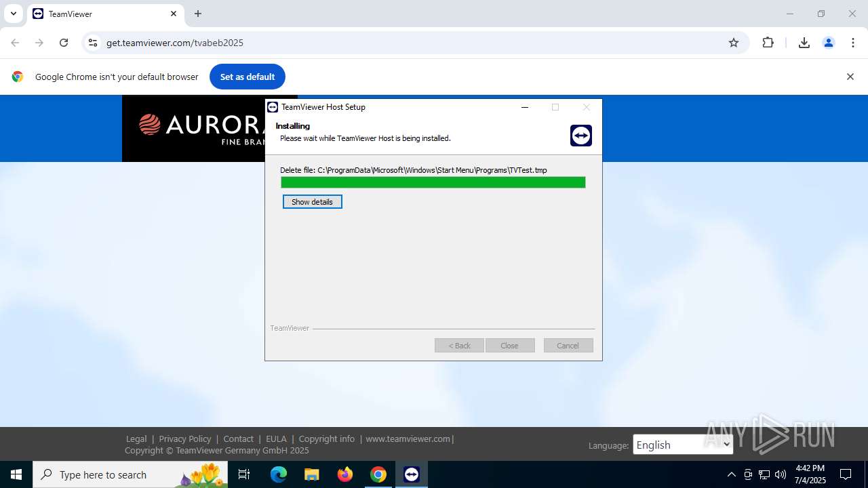Click the disabled Close button in setup
This screenshot has width=868, height=488.
point(510,346)
